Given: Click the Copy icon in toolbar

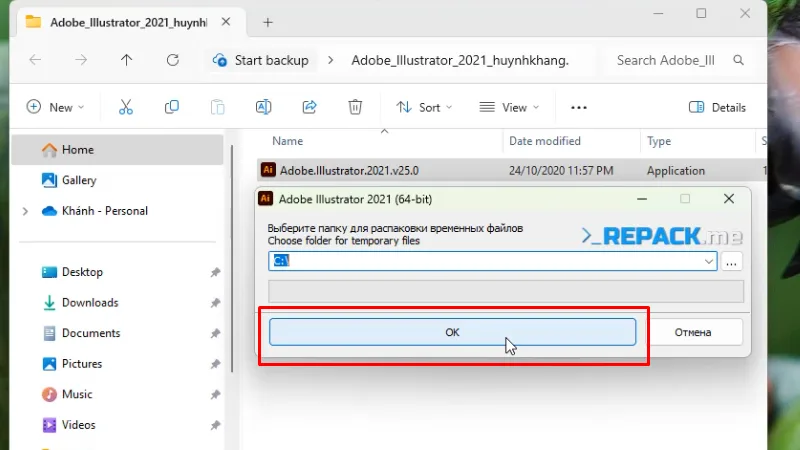Looking at the screenshot, I should click(172, 107).
